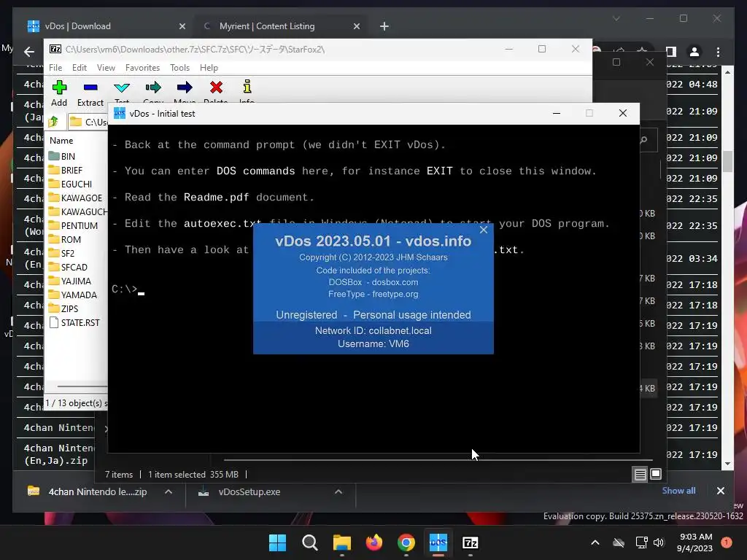Open the search tabs chevron in Chrome
Screen dimensions: 747x560
tap(616, 18)
